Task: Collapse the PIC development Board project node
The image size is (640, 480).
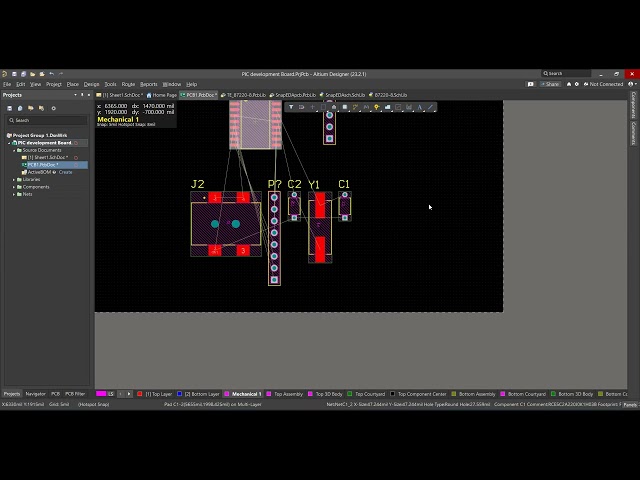Action: click(9, 143)
